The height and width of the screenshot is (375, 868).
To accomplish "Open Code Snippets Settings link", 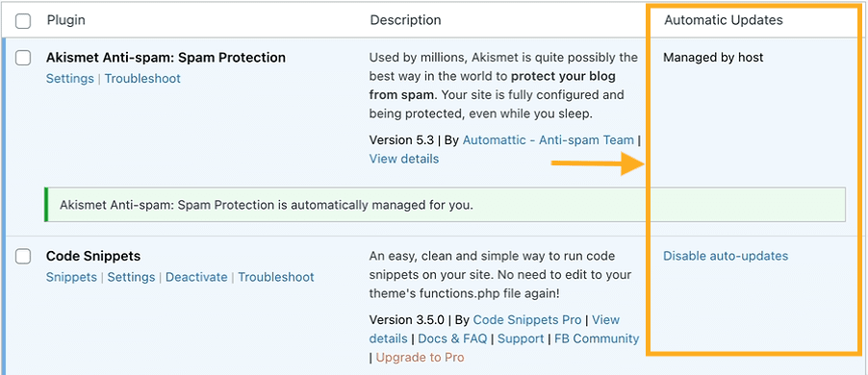I will click(131, 277).
